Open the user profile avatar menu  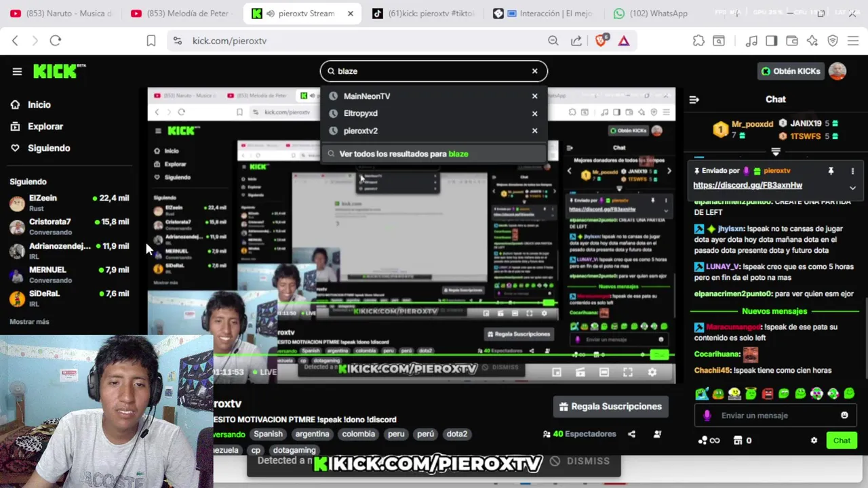pos(837,71)
